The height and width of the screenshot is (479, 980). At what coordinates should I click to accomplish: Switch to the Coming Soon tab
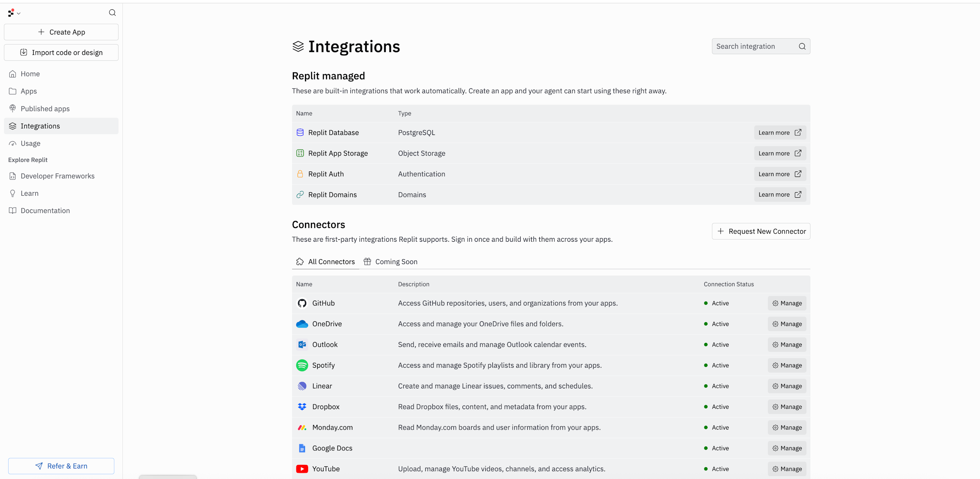click(x=390, y=262)
